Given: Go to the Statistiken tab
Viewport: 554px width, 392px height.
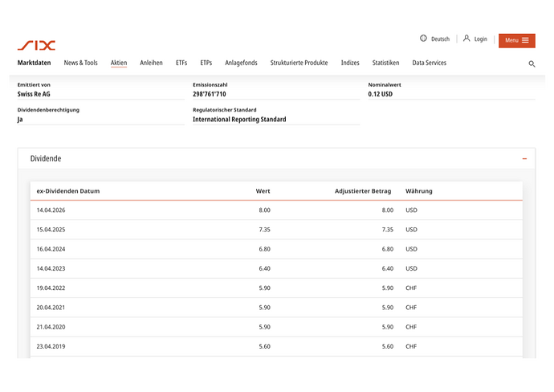Looking at the screenshot, I should pyautogui.click(x=385, y=63).
